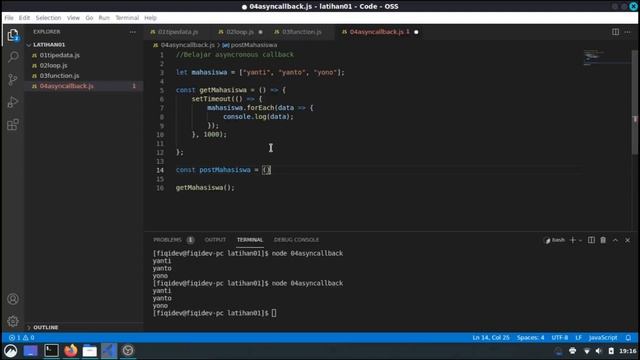
Task: Open the terminal app in taskbar
Action: click(51, 351)
